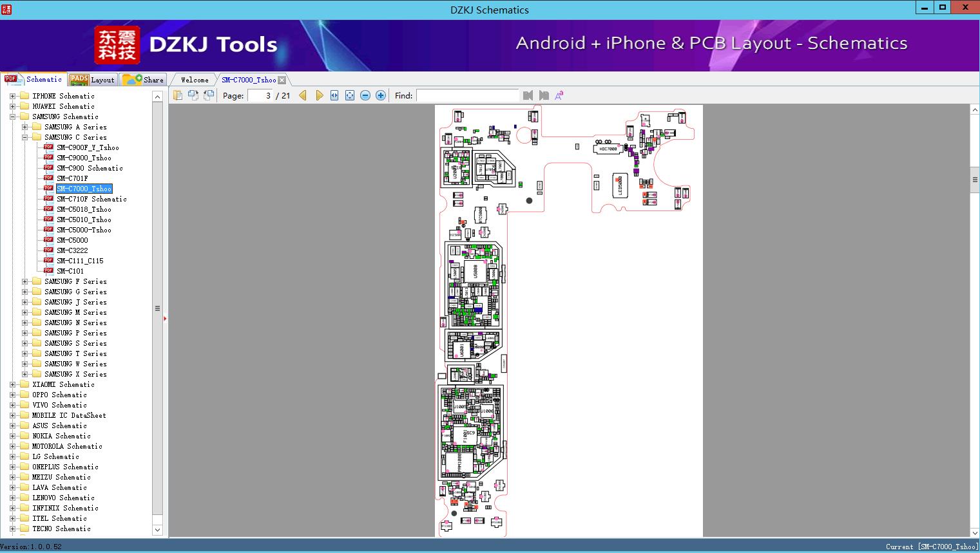980x553 pixels.
Task: Collapse the SAMSUNG Schematic folder
Action: click(x=12, y=117)
